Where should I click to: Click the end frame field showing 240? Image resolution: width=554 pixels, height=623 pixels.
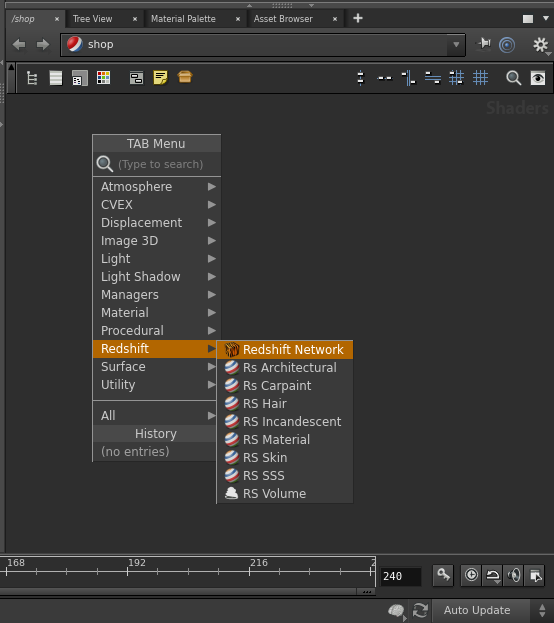click(x=400, y=576)
